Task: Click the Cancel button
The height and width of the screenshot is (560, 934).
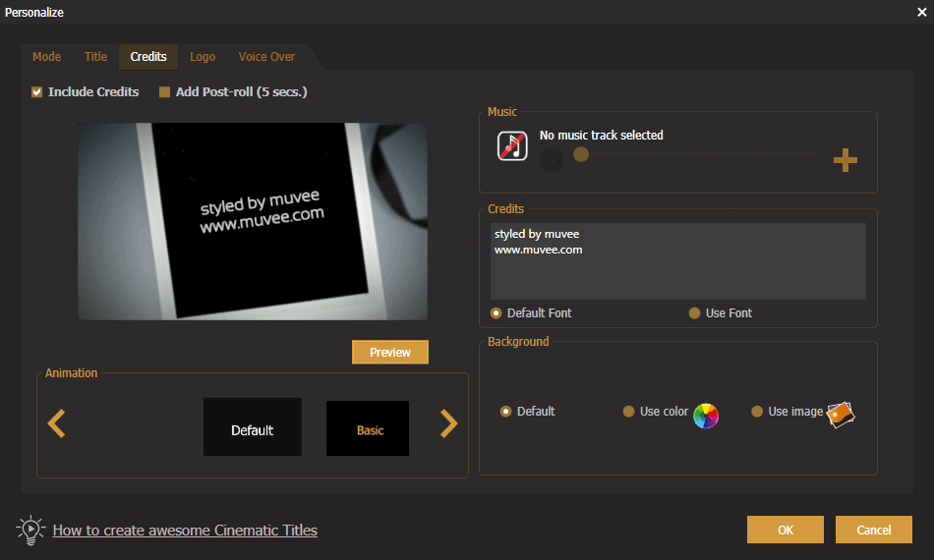Action: coord(874,530)
